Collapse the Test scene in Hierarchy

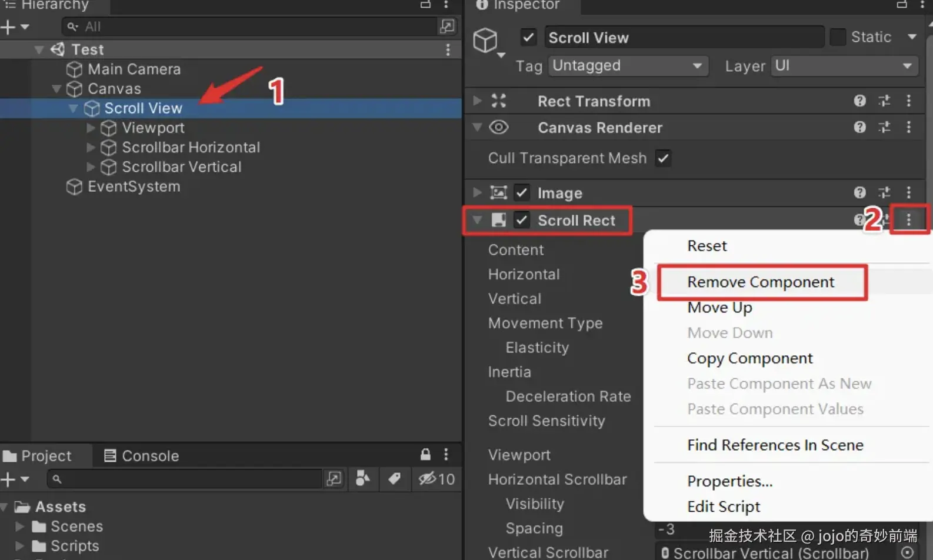tap(39, 49)
